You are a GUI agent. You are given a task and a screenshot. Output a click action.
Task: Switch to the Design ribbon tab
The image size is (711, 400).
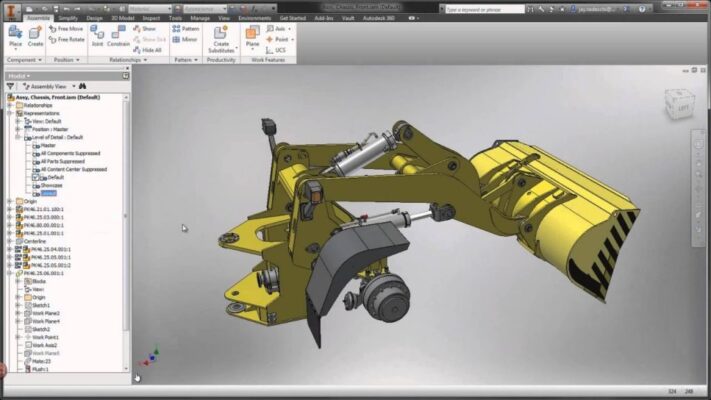[x=94, y=18]
